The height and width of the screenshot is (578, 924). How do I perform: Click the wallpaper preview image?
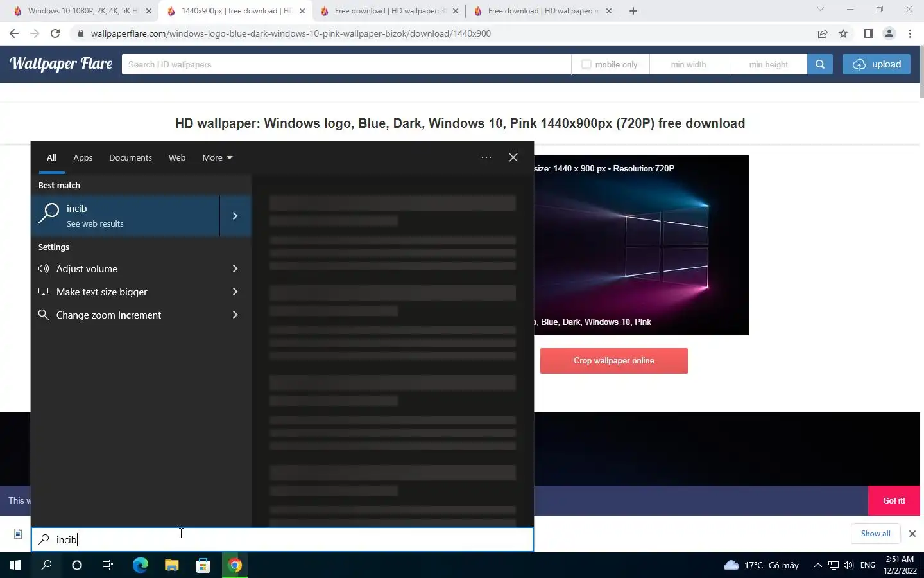[641, 245]
